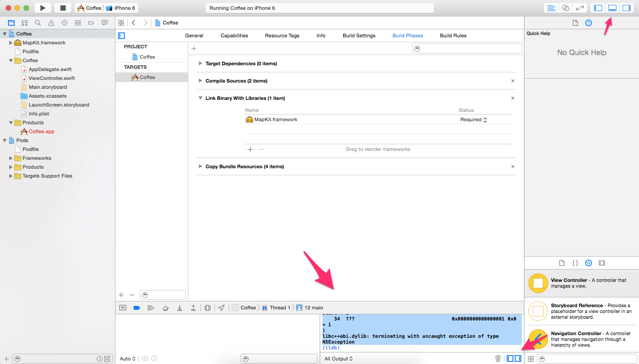
Task: Open the Debug navigator
Action: [x=78, y=23]
